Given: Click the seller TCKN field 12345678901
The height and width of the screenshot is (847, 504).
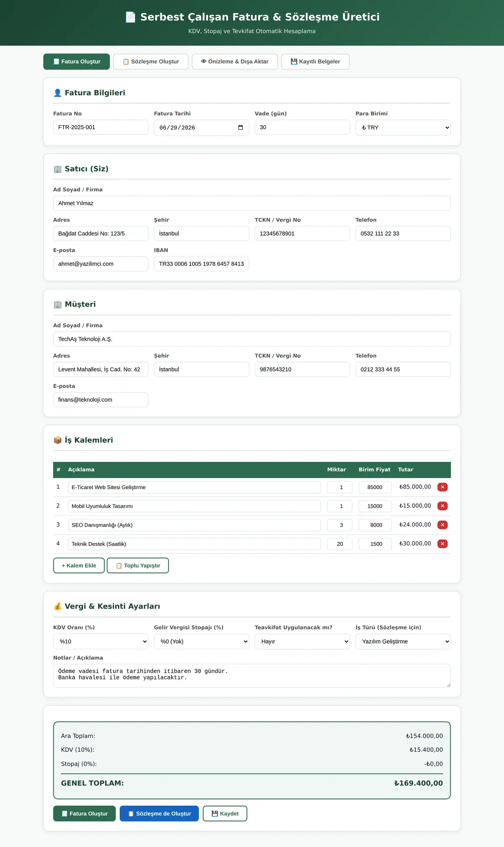Looking at the screenshot, I should pos(302,233).
